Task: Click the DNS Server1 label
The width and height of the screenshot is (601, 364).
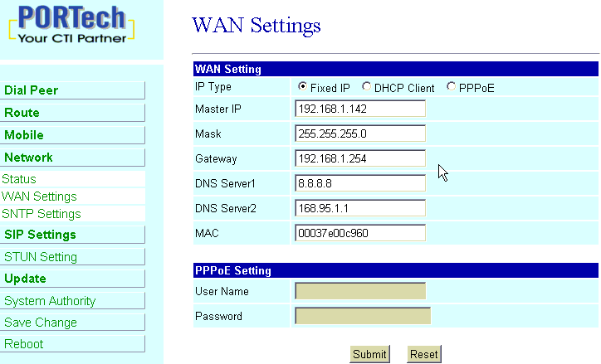Action: click(x=225, y=183)
